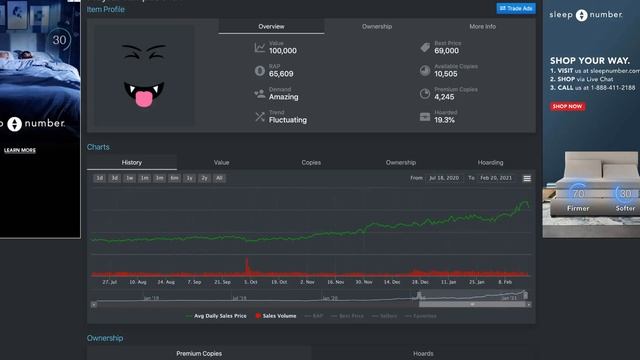Click the Premium Copies pie icon
The width and height of the screenshot is (640, 360).
tap(425, 94)
